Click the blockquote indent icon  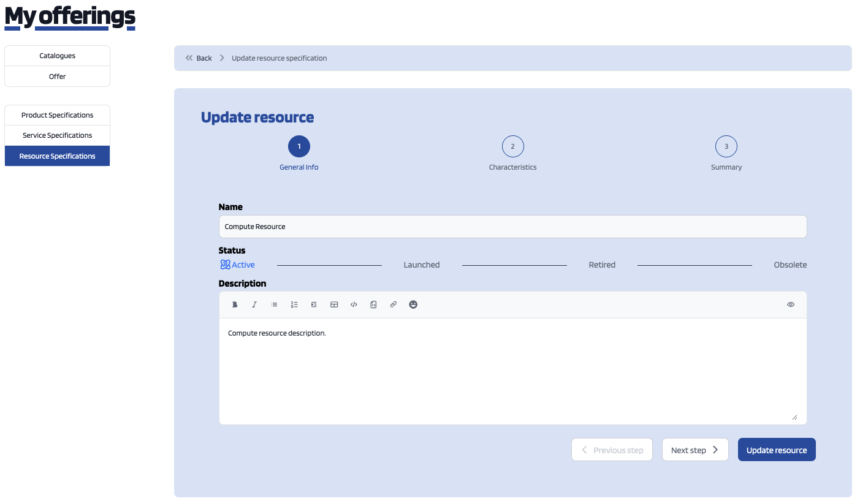314,304
